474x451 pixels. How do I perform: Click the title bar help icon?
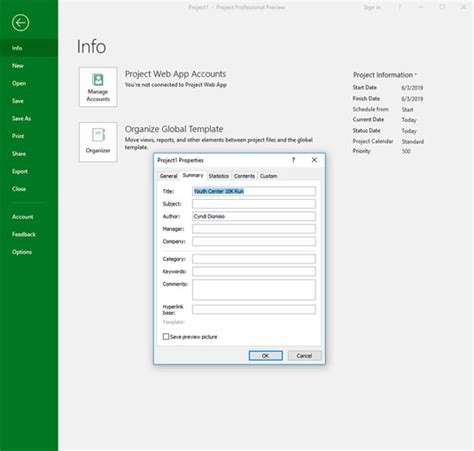click(x=400, y=7)
